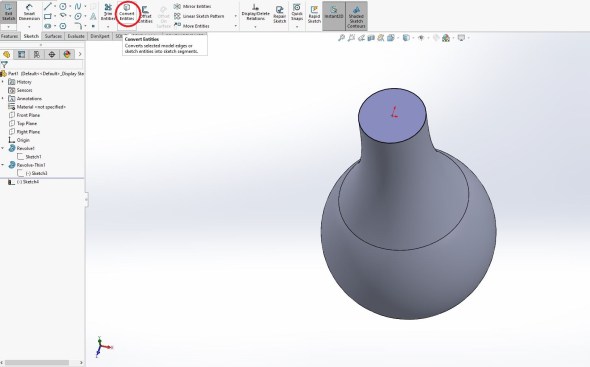
Task: Open the Linear Sketch Pattern dropdown arrow
Action: point(236,16)
